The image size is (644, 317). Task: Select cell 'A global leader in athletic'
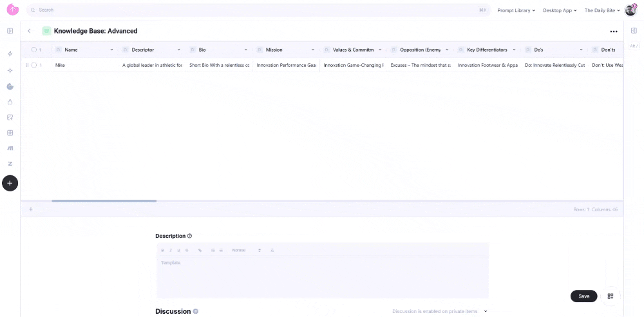(152, 65)
